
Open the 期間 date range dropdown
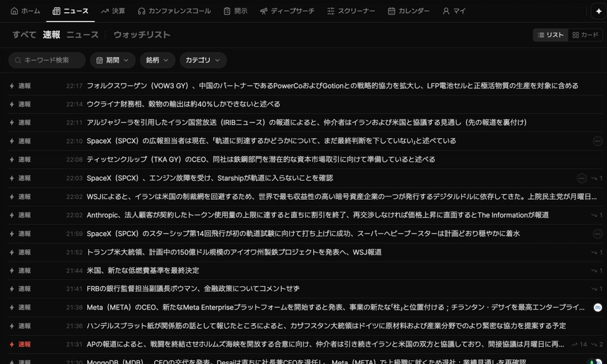[112, 60]
